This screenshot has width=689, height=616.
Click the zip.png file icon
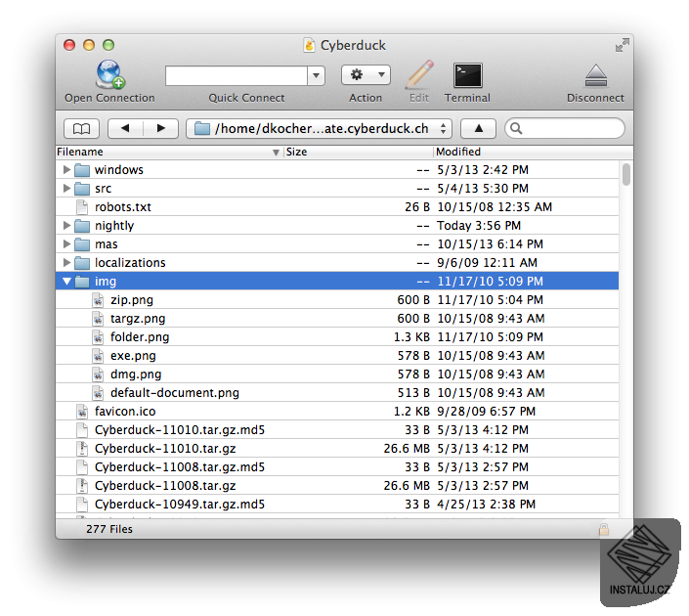pos(98,300)
